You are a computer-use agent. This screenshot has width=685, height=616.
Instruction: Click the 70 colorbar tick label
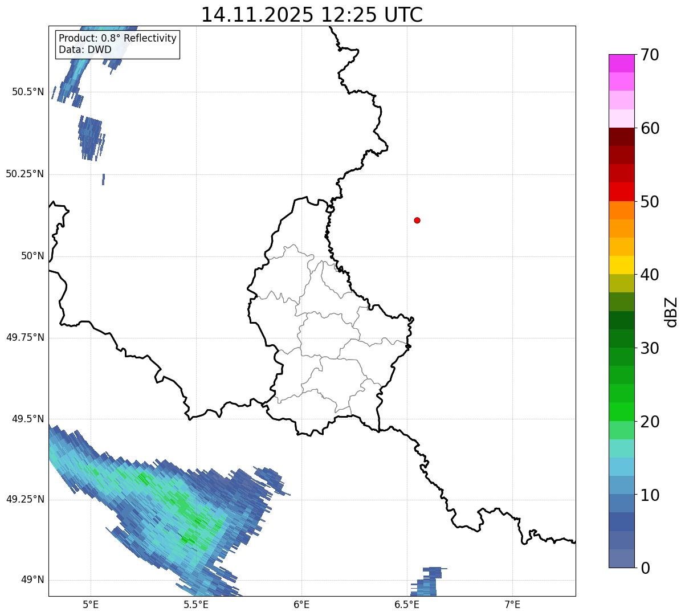click(650, 55)
